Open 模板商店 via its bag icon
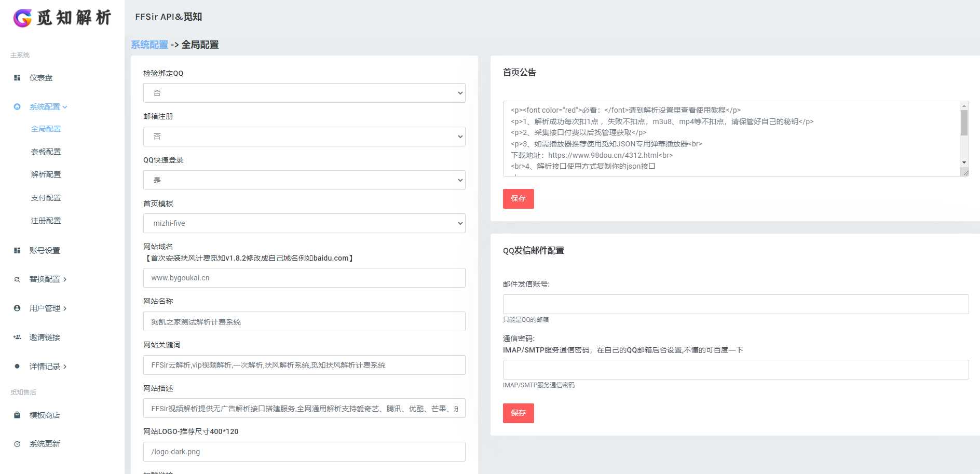980x474 pixels. (17, 415)
